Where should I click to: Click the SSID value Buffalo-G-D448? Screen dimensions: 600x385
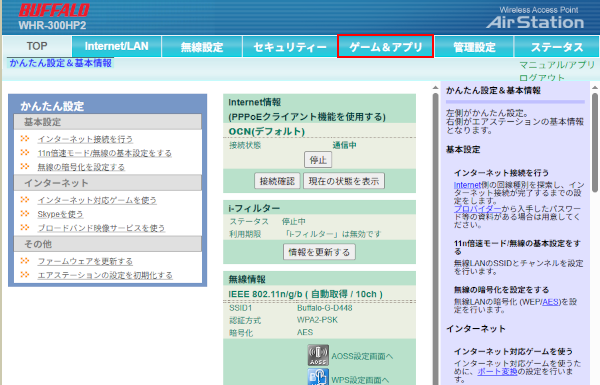(x=324, y=308)
